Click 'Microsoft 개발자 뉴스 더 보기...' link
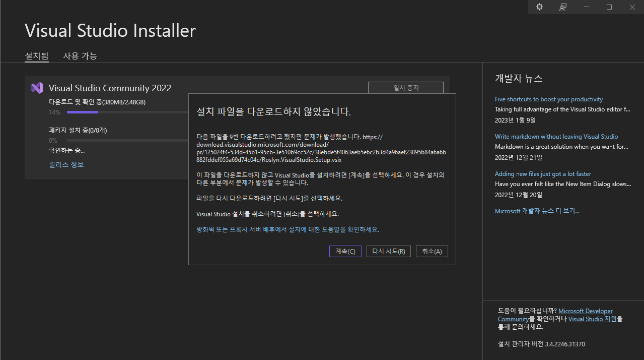This screenshot has width=644, height=360. [537, 211]
